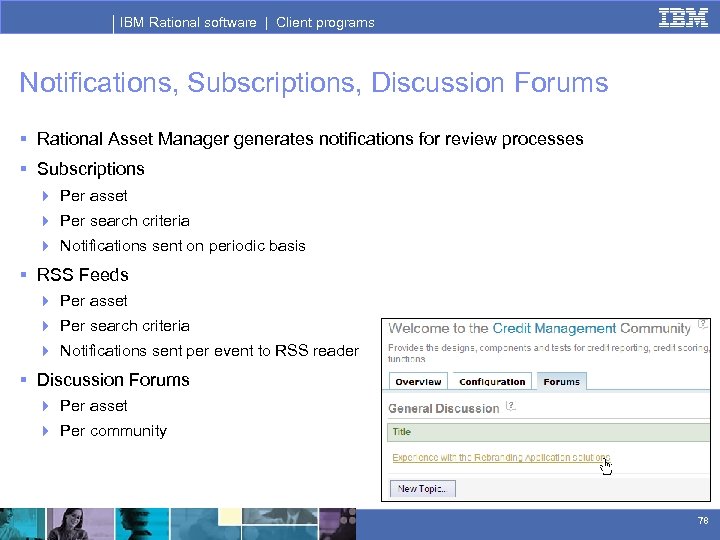Click the 'Subscriptions' bullet
Viewport: 720px width, 540px height.
coord(90,169)
